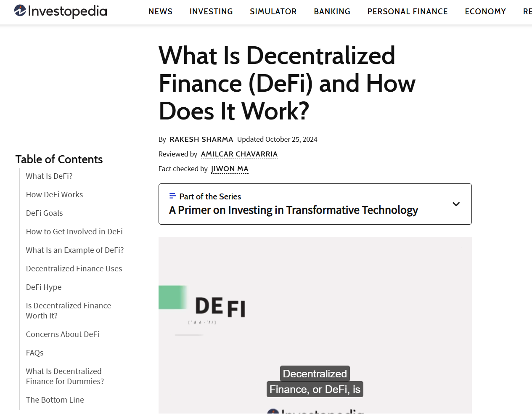Go to FAQs in table of contents
The width and height of the screenshot is (532, 419).
click(35, 353)
